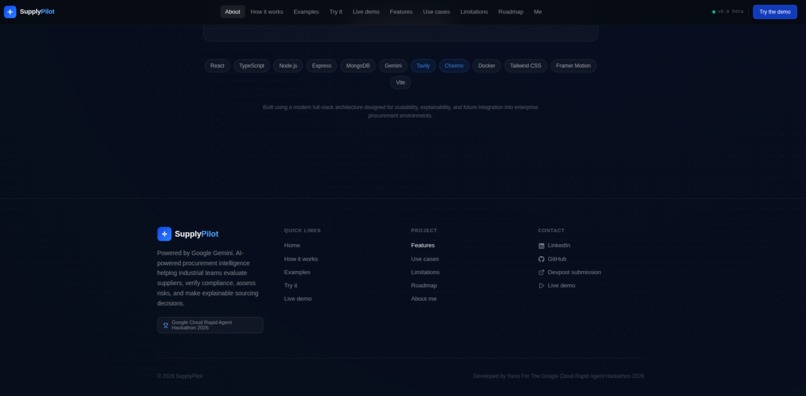This screenshot has width=806, height=396.
Task: Open the Features link under Project
Action: pyautogui.click(x=423, y=246)
